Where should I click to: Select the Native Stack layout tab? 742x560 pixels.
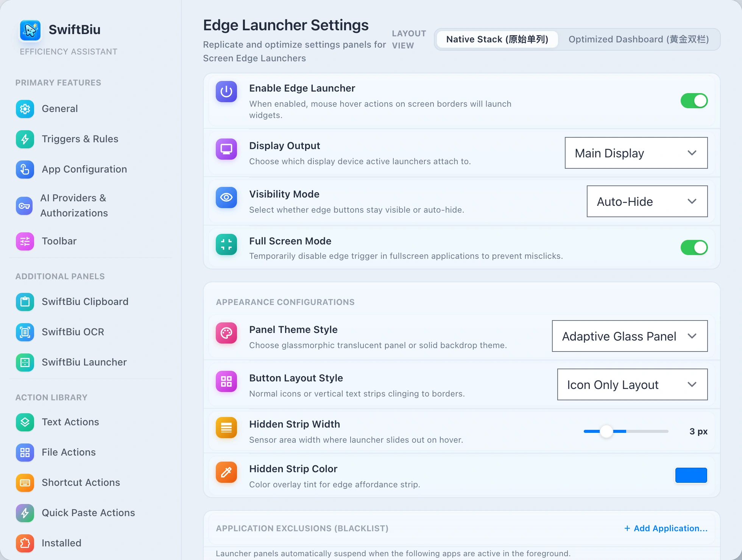[x=497, y=39]
